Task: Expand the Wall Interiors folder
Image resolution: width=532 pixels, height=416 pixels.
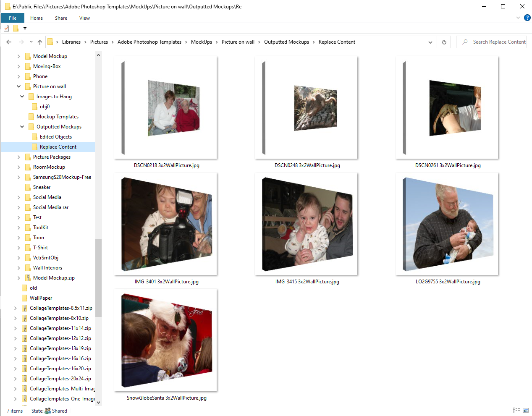Action: tap(18, 267)
